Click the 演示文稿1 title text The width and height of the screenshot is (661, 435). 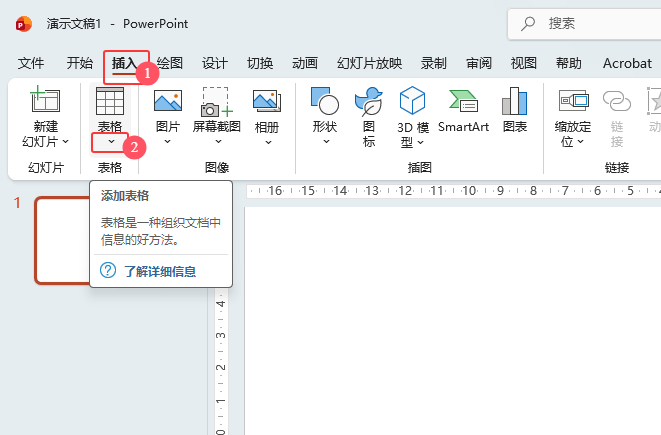pyautogui.click(x=74, y=24)
